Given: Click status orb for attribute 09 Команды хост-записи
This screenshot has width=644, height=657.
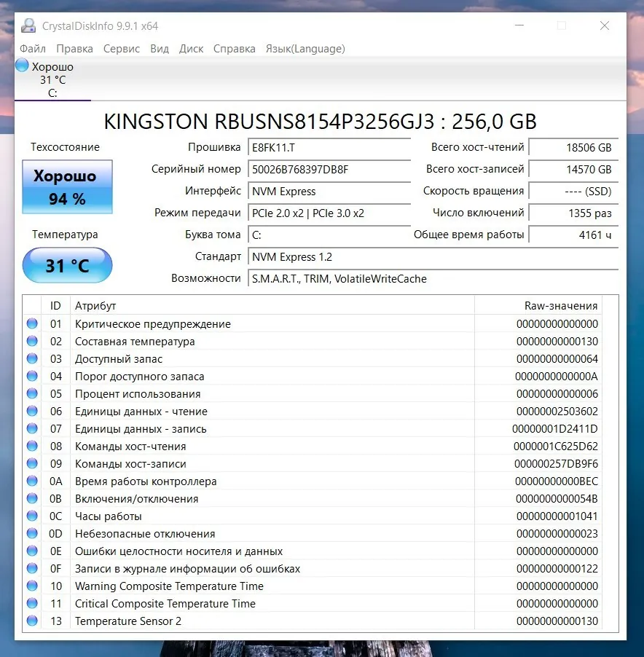Looking at the screenshot, I should click(32, 463).
